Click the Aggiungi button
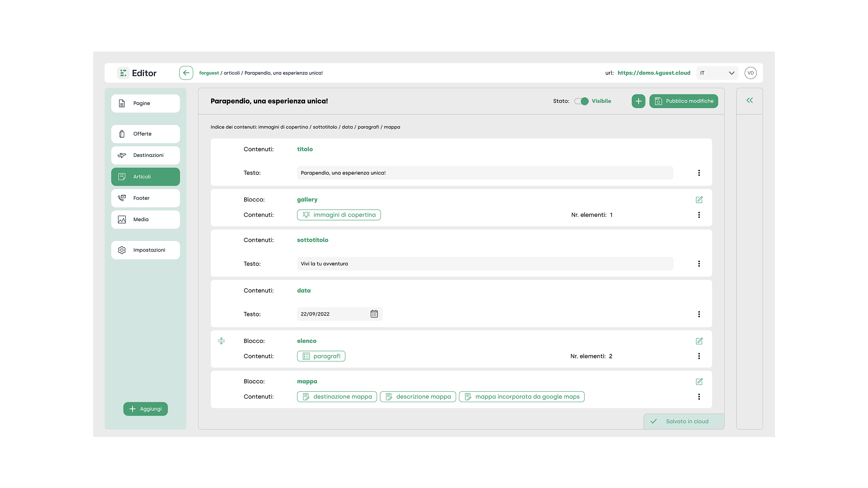868x488 pixels. [x=146, y=409]
